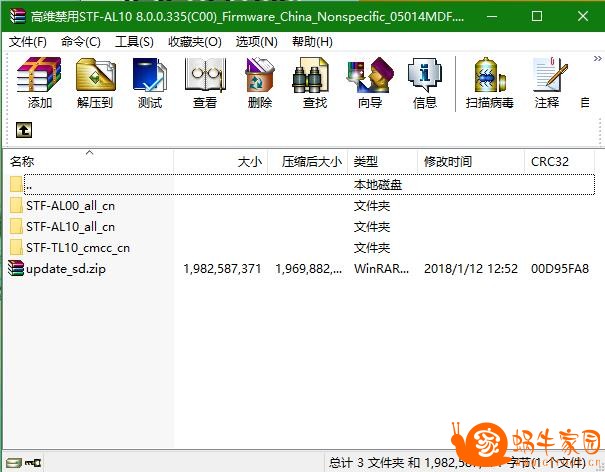Click the Extract To (解压到) icon
The width and height of the screenshot is (605, 472).
(x=95, y=83)
